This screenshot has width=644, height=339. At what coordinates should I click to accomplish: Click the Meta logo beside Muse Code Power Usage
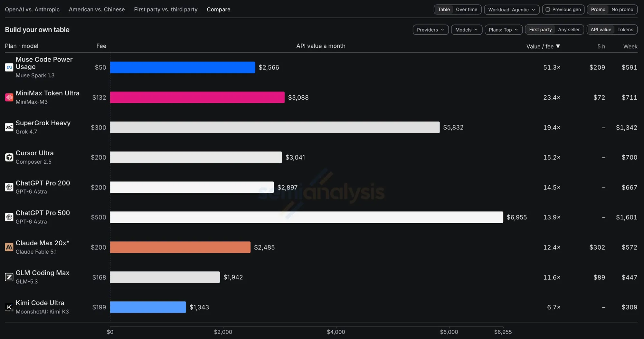click(x=9, y=67)
